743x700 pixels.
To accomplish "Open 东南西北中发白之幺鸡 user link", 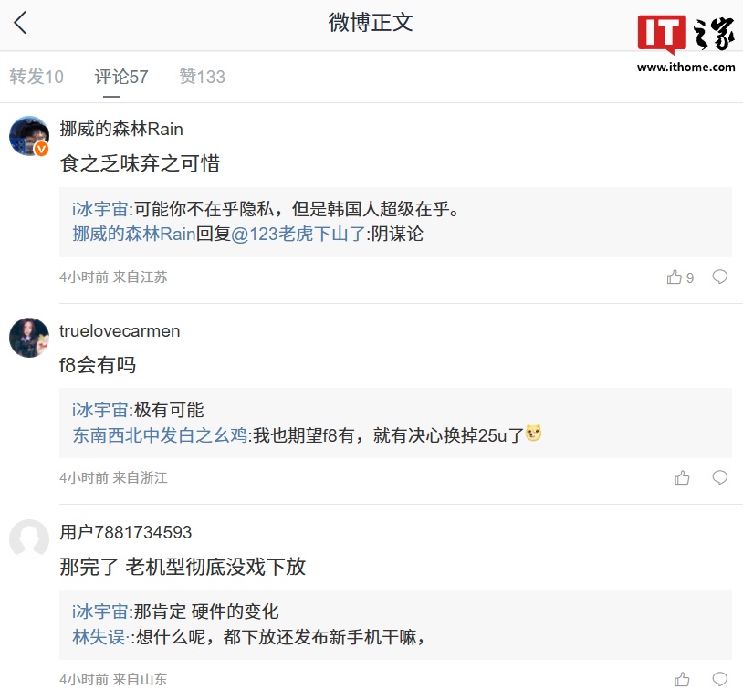I will tap(160, 436).
